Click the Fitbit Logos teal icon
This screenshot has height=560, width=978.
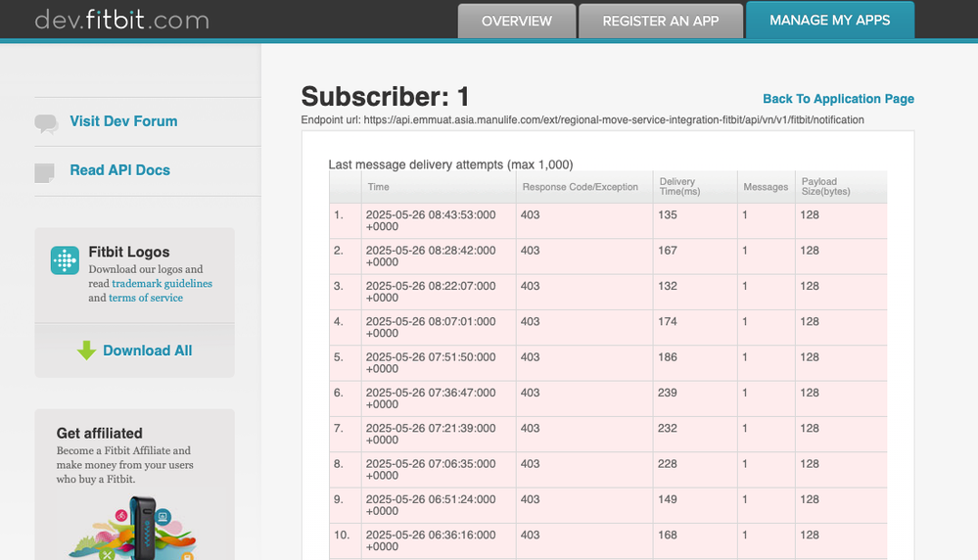pyautogui.click(x=66, y=260)
